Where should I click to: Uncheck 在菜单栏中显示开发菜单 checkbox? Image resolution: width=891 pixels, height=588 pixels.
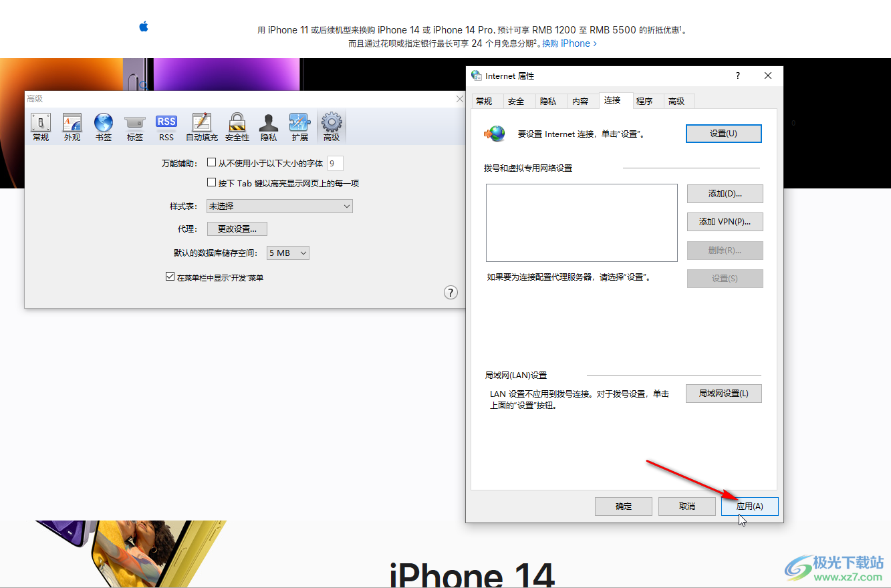point(170,277)
